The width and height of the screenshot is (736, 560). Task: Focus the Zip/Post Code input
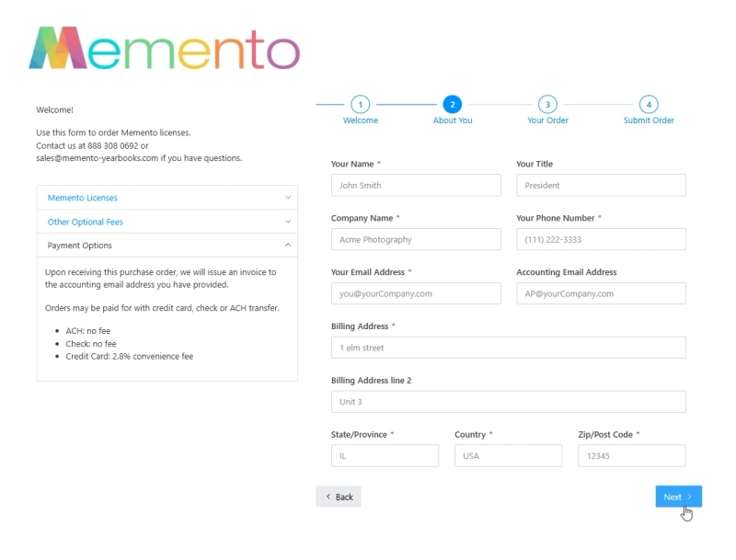(632, 456)
